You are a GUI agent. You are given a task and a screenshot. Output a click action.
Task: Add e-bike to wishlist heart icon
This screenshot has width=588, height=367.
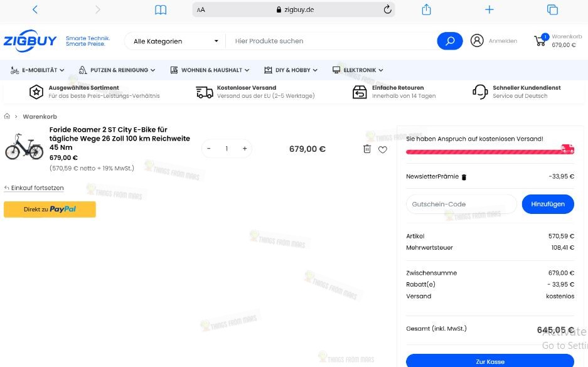(x=383, y=149)
